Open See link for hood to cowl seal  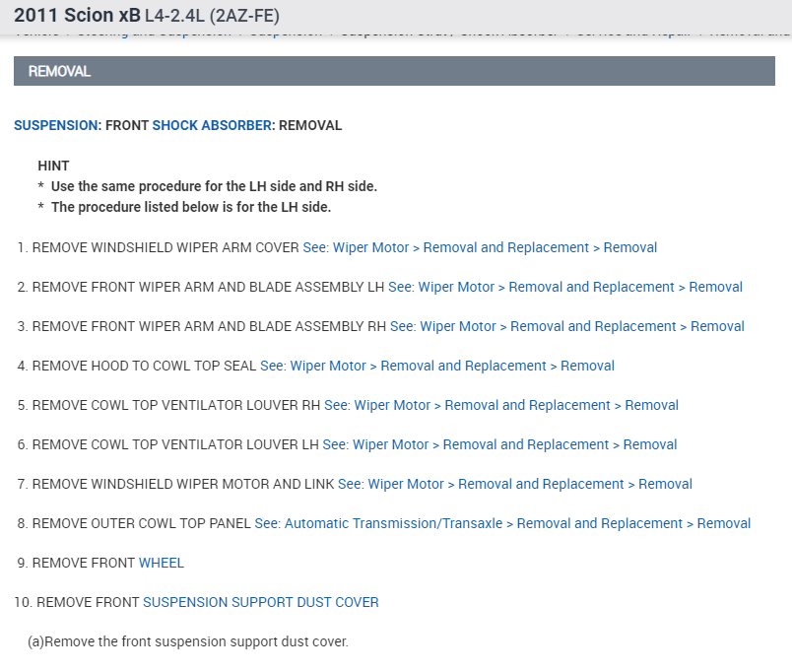coord(437,366)
